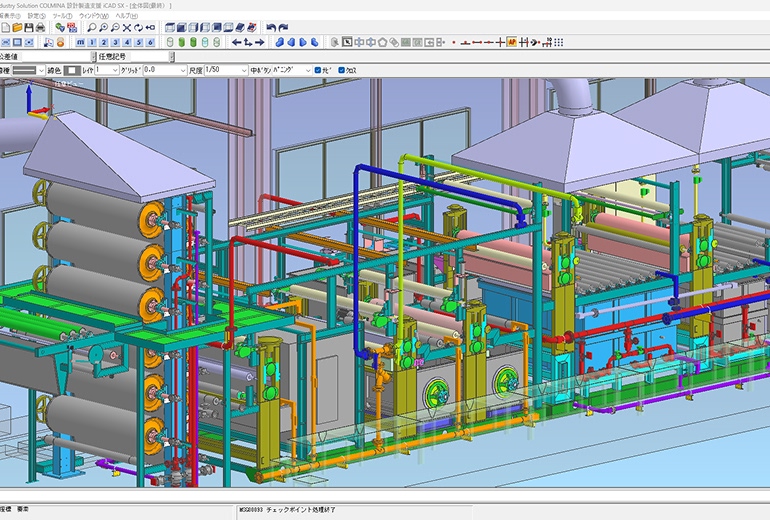Select layer number 3 button
Viewport: 770px width, 520px height.
pos(115,42)
